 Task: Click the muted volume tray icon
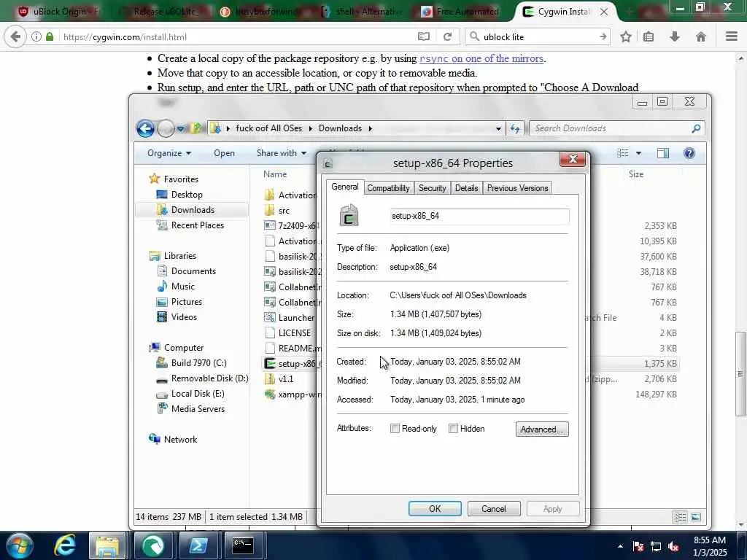[x=673, y=546]
